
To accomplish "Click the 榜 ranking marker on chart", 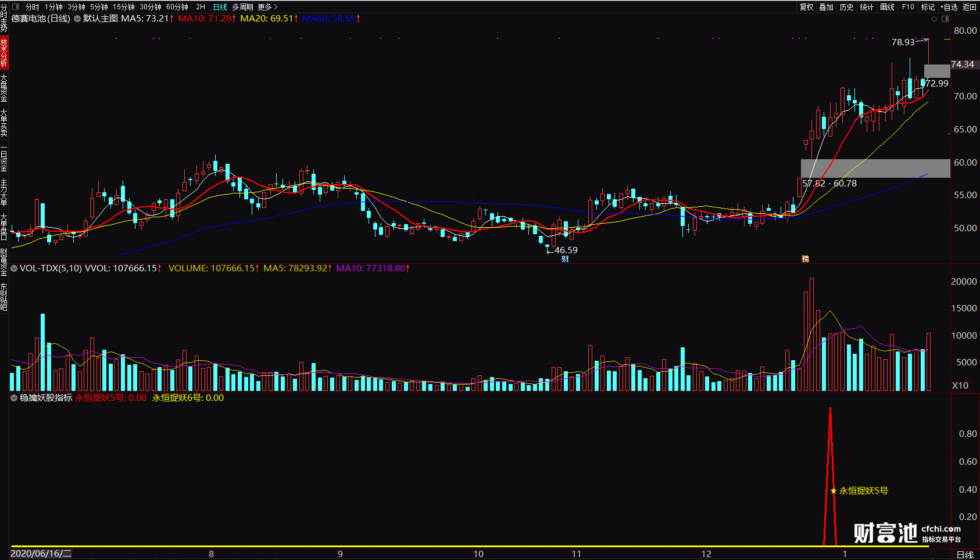I will point(805,259).
